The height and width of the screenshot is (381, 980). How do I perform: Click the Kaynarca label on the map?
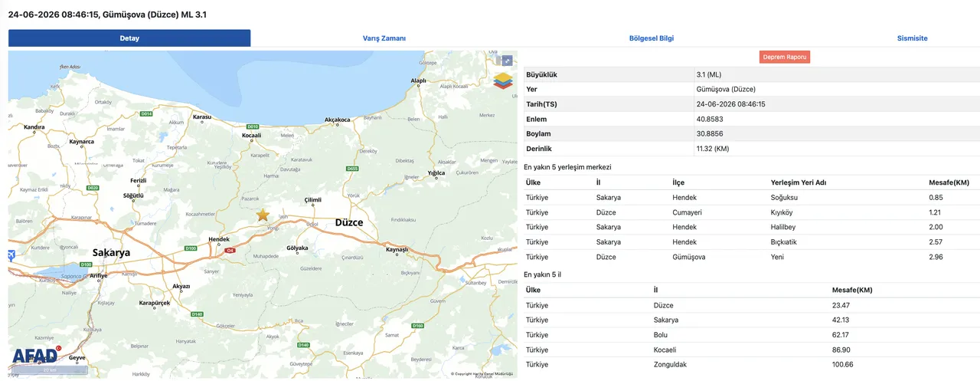82,142
